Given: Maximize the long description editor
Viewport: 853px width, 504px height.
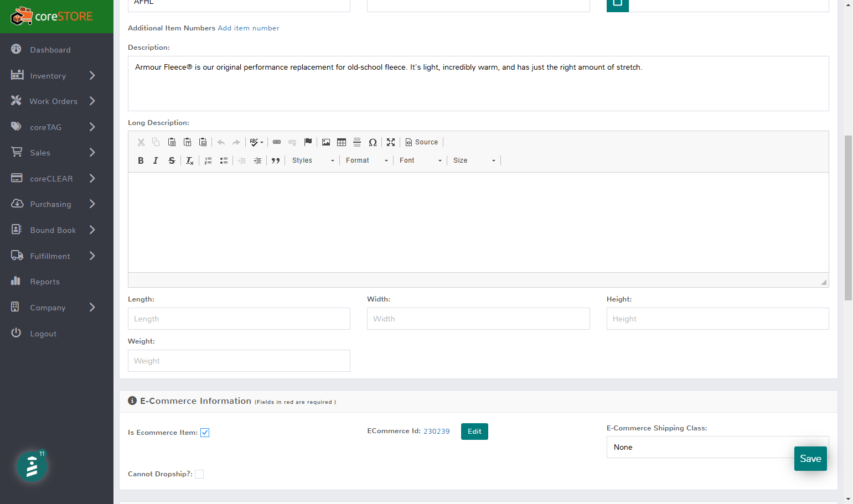Looking at the screenshot, I should [391, 142].
